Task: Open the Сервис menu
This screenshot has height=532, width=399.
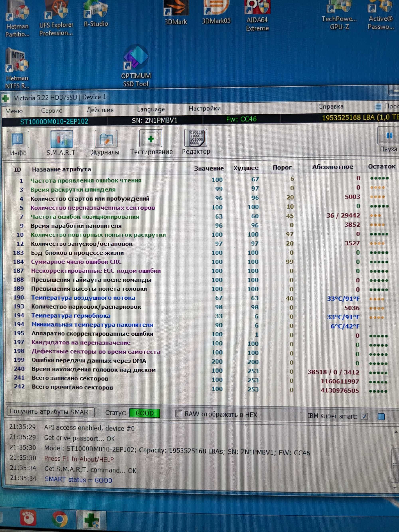Action: click(51, 110)
